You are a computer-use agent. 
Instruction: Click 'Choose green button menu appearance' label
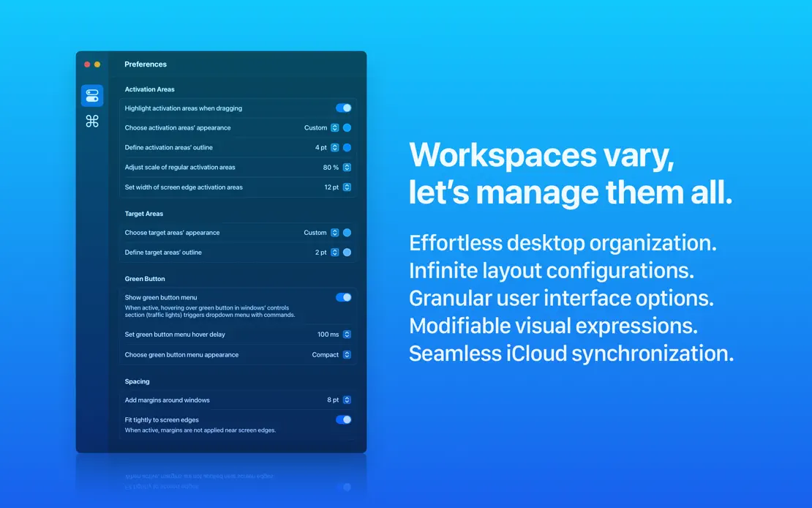tap(181, 354)
